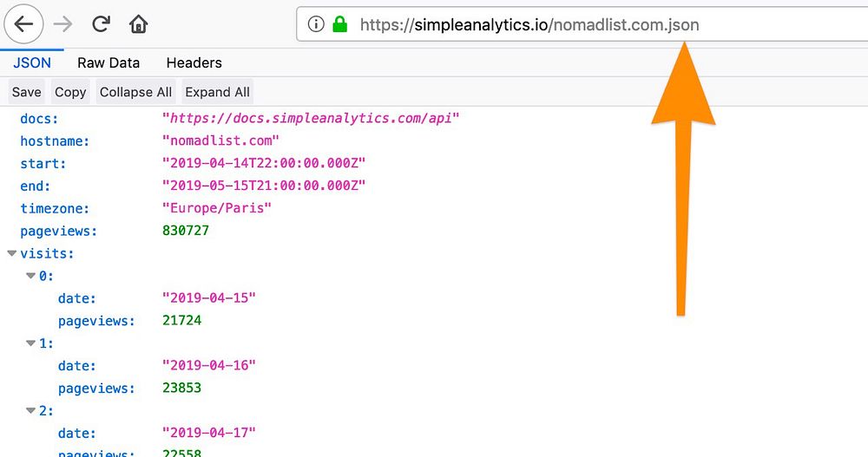
Task: Collapse visits item 1
Action: pyautogui.click(x=31, y=343)
